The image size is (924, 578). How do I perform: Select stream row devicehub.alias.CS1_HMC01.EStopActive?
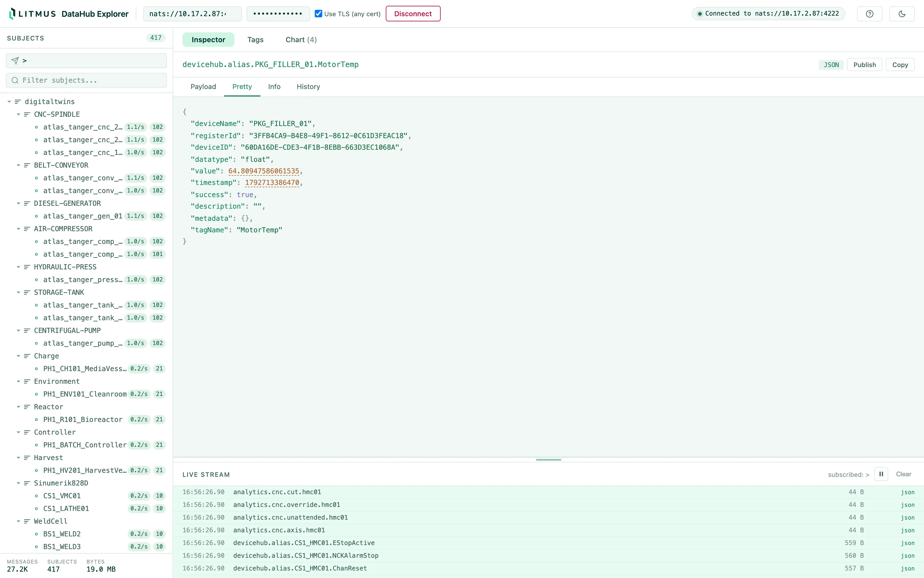548,543
